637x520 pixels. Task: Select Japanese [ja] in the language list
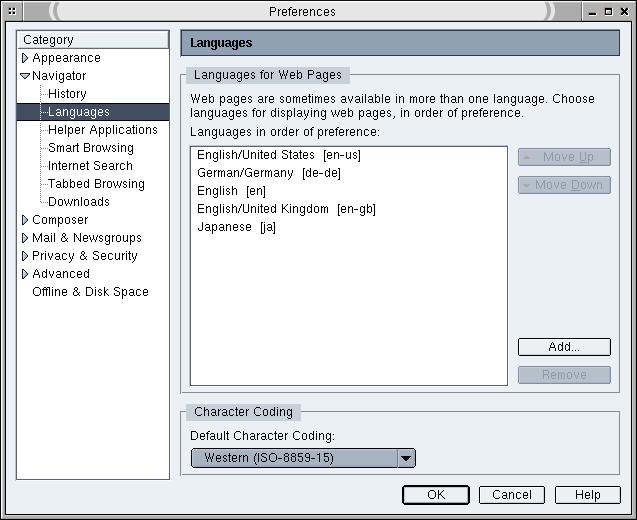pos(236,227)
